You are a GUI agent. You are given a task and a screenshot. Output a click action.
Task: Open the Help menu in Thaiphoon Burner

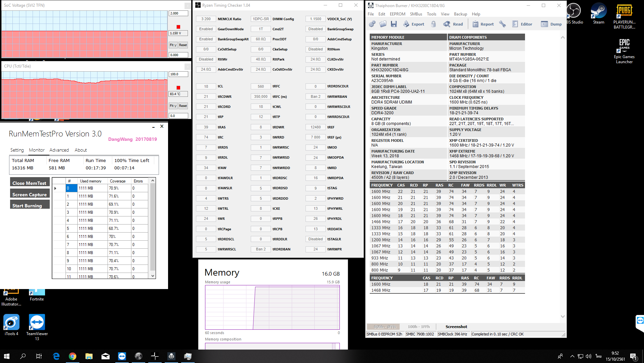coord(476,14)
